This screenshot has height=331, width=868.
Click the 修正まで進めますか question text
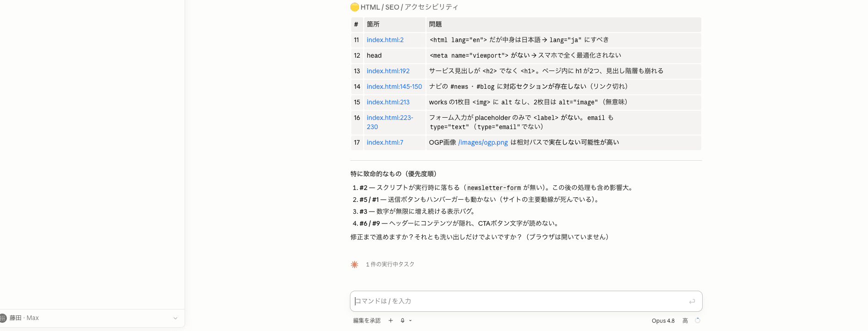[x=481, y=237]
